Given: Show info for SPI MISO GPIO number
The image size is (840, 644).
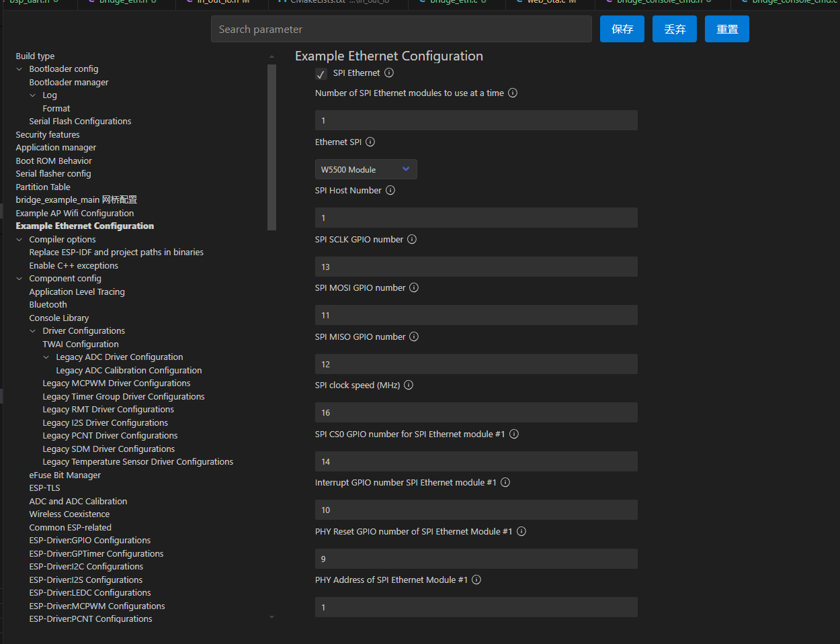Looking at the screenshot, I should (x=414, y=337).
